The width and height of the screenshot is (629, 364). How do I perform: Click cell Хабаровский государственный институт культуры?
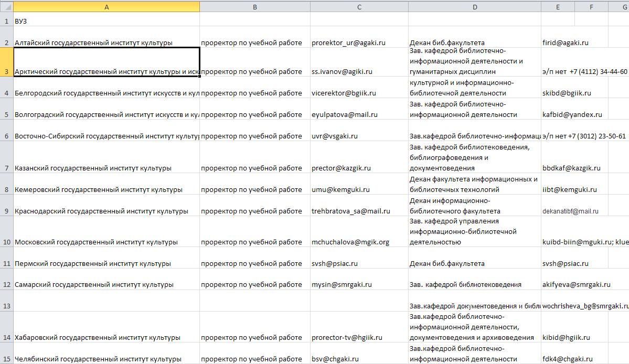[x=106, y=327]
